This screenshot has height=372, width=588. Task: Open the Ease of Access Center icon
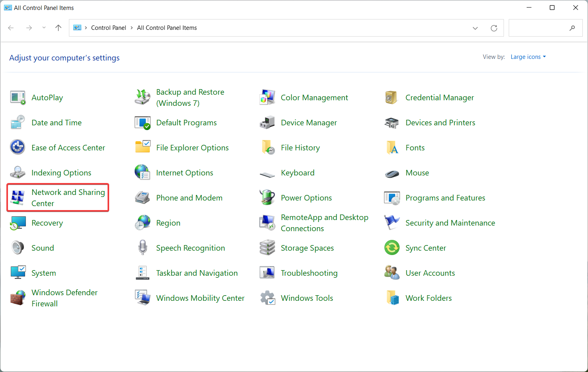(18, 148)
